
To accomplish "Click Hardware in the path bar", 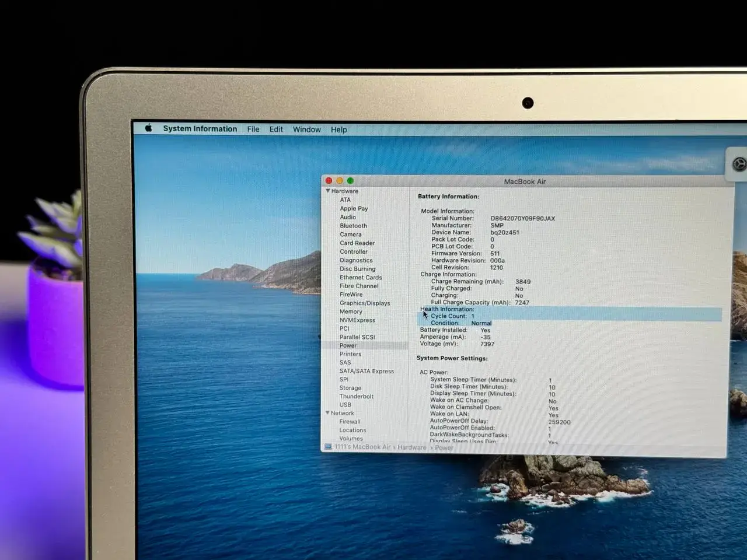I will point(411,447).
